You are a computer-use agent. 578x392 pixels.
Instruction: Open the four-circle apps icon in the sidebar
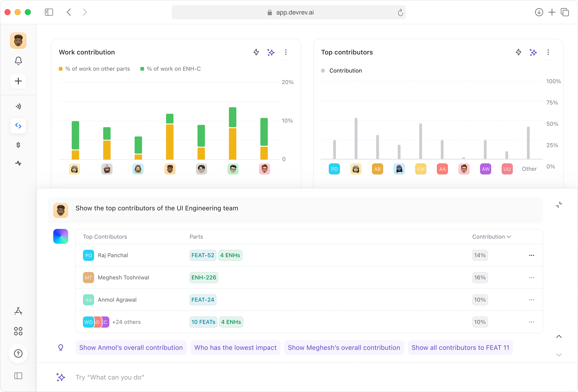18,331
